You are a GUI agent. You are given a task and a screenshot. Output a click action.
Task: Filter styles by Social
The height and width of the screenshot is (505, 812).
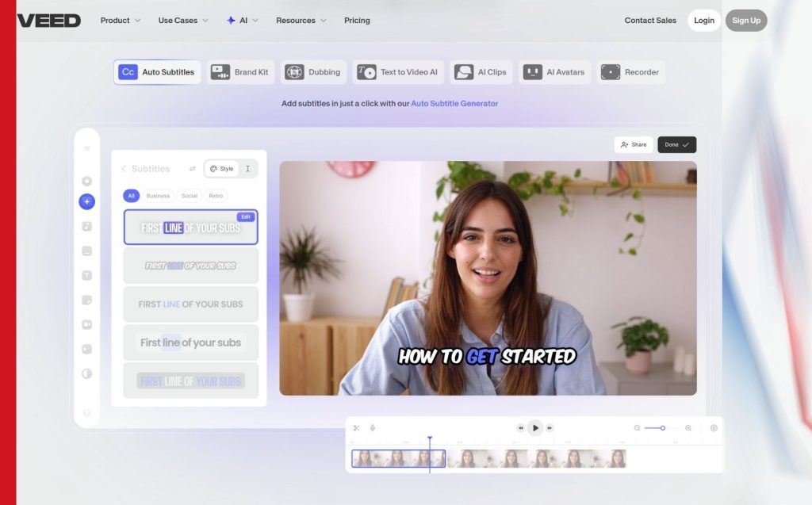tap(189, 196)
